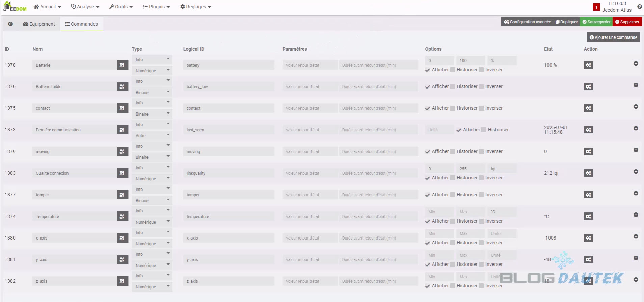Viewport: 644px width, 302px height.
Task: Click the Sauvegarder button
Action: 596,22
